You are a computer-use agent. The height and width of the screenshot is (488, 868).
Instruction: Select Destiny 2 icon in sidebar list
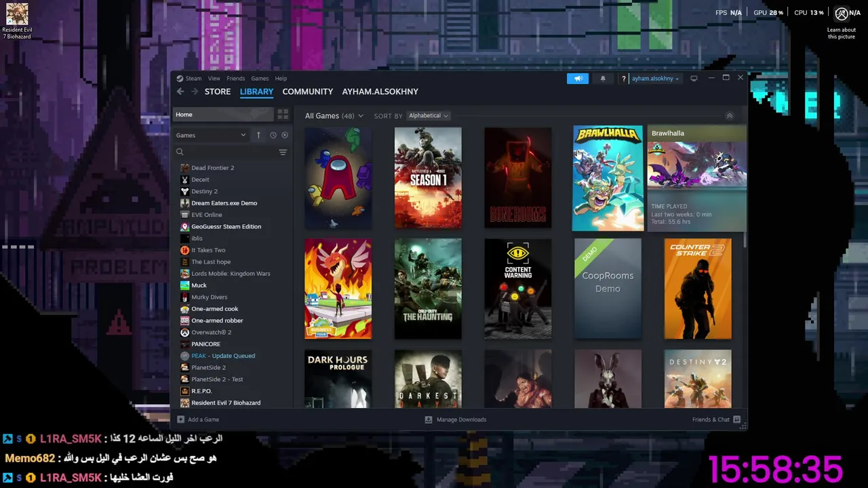tap(184, 191)
